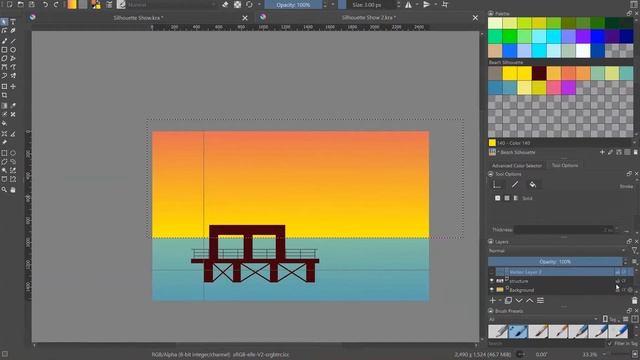Open the Stroke tab in Tool Options
This screenshot has height=360, width=640.
[515, 185]
